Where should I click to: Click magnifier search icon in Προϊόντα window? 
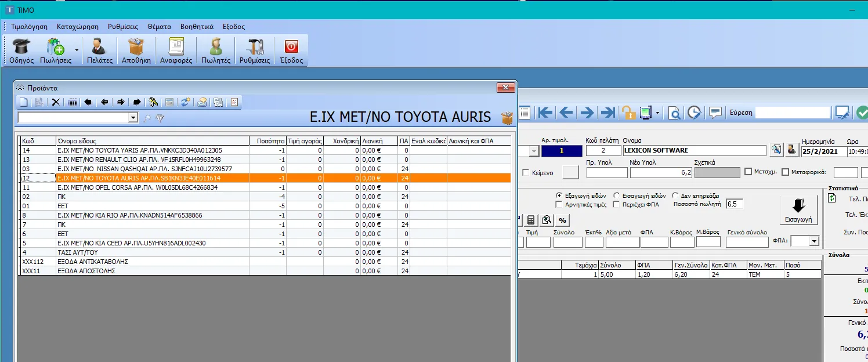click(x=147, y=118)
